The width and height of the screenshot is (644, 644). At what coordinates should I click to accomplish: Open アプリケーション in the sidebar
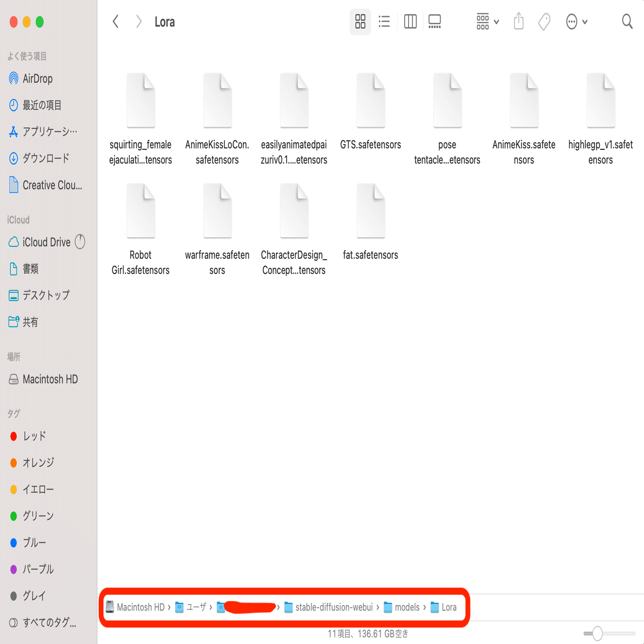click(x=43, y=132)
